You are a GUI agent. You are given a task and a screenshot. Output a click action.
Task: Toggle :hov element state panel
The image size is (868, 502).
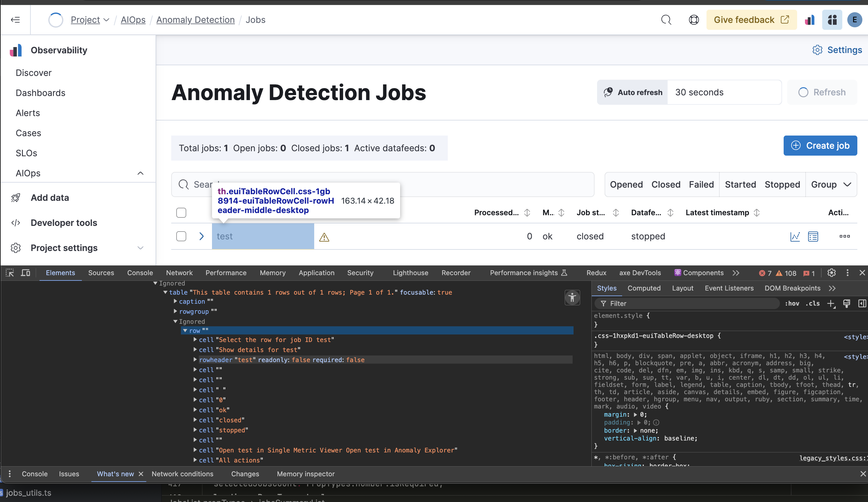(792, 303)
